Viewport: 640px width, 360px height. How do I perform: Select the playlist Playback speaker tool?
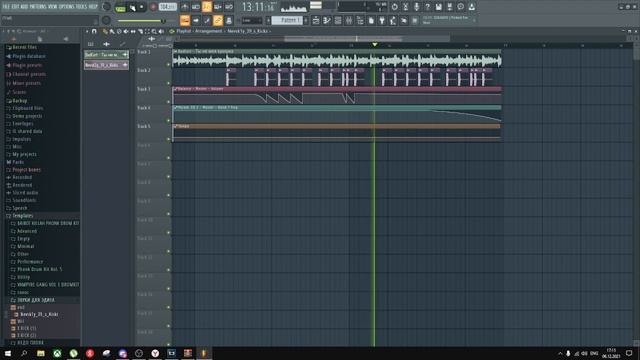tap(161, 31)
